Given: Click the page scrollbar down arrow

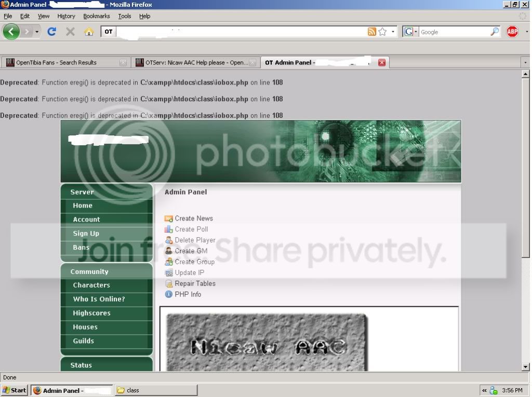Looking at the screenshot, I should 525,366.
